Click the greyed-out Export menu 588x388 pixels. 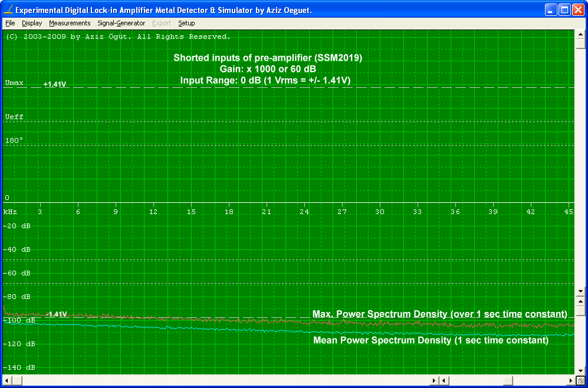click(162, 23)
